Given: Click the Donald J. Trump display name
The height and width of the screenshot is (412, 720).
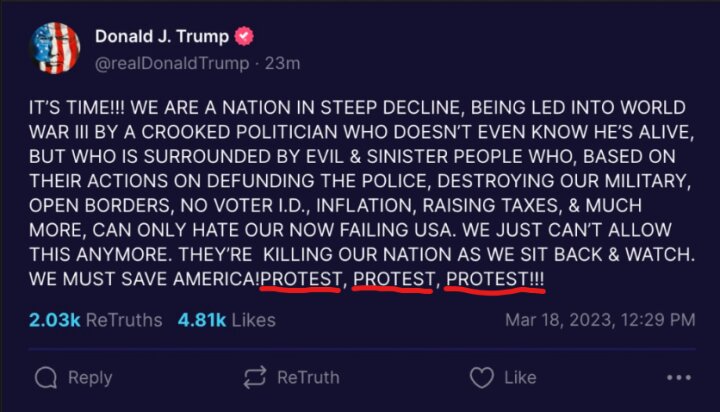Looking at the screenshot, I should coord(160,37).
